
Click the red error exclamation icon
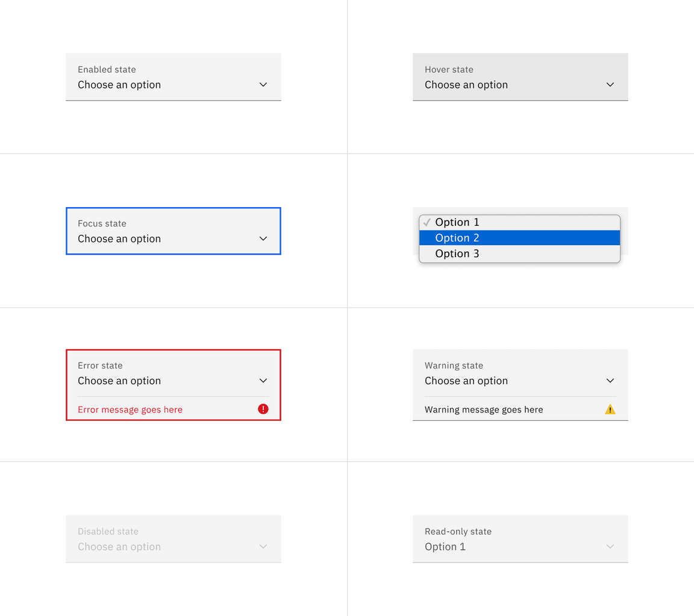263,409
